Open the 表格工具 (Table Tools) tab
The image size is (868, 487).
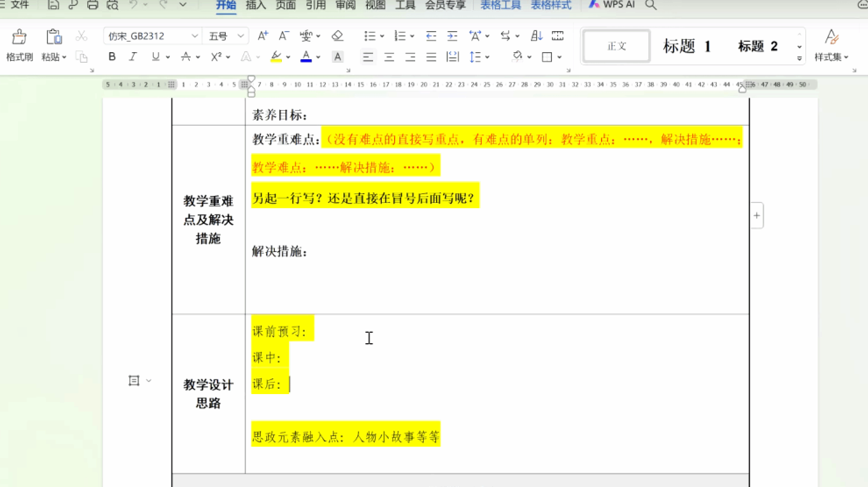tap(500, 5)
